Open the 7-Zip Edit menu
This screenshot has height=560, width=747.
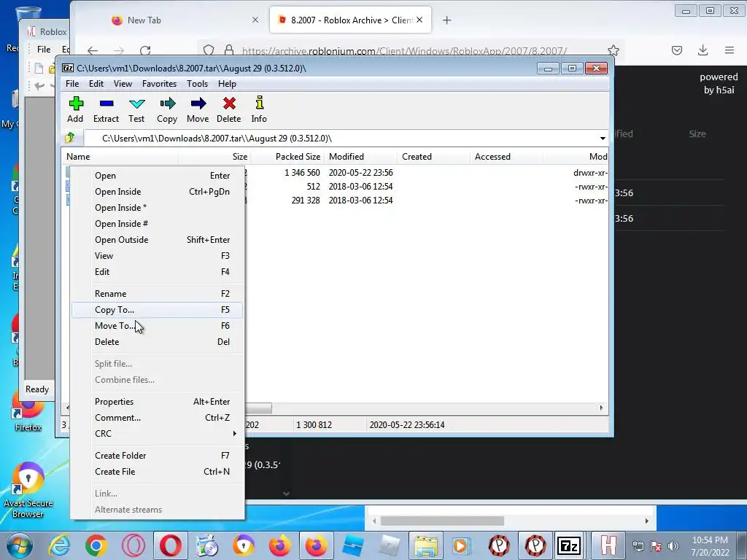(96, 84)
